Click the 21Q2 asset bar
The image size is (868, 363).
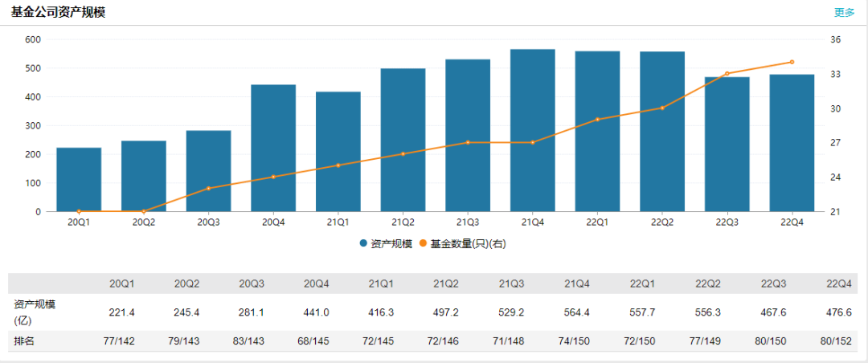coord(403,140)
